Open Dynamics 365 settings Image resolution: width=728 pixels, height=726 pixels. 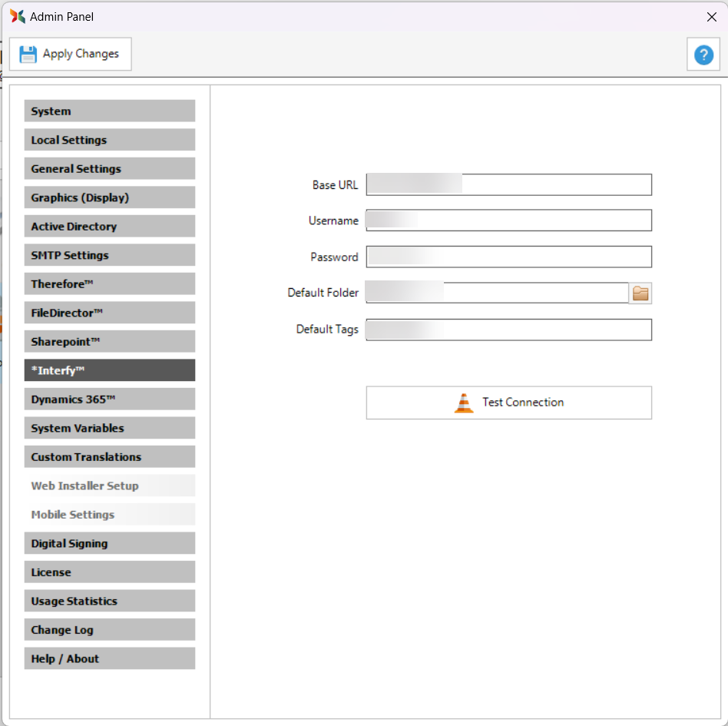[109, 399]
